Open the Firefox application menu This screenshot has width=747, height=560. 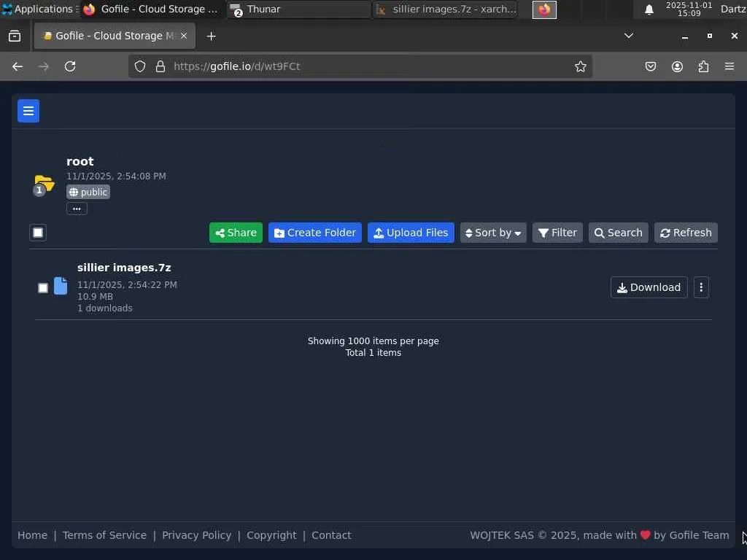[729, 66]
